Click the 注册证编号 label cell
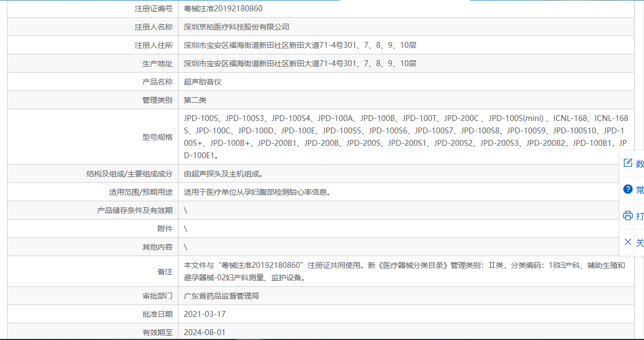Image resolution: width=644 pixels, height=340 pixels. tap(154, 9)
